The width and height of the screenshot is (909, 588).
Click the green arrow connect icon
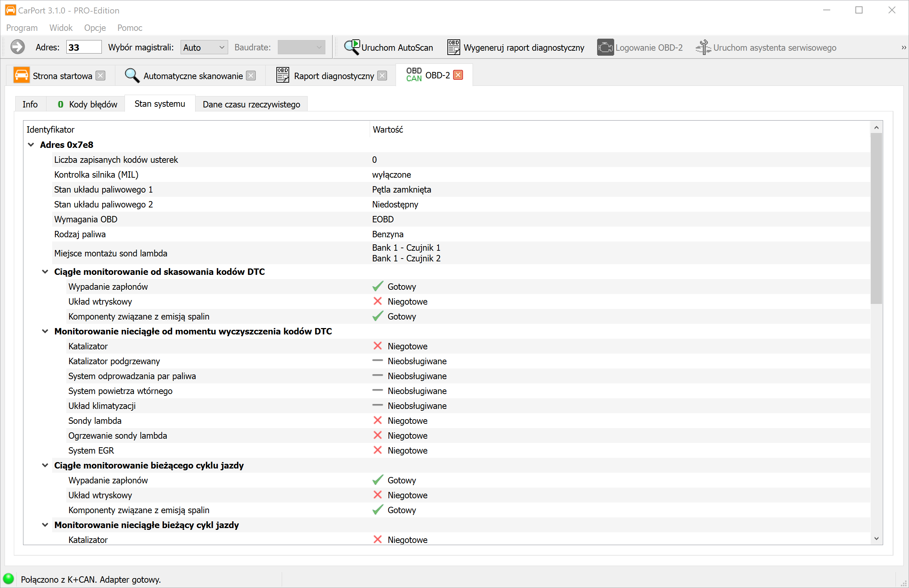(x=17, y=48)
